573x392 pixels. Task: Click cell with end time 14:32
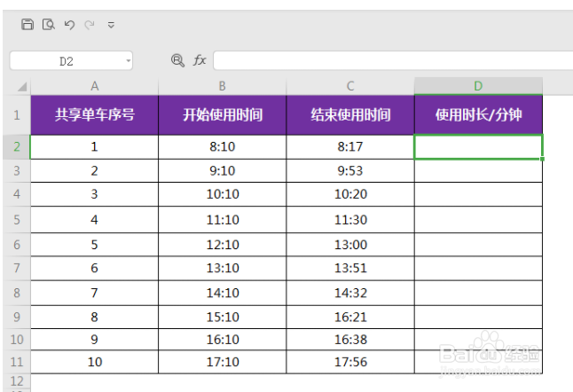click(x=350, y=293)
